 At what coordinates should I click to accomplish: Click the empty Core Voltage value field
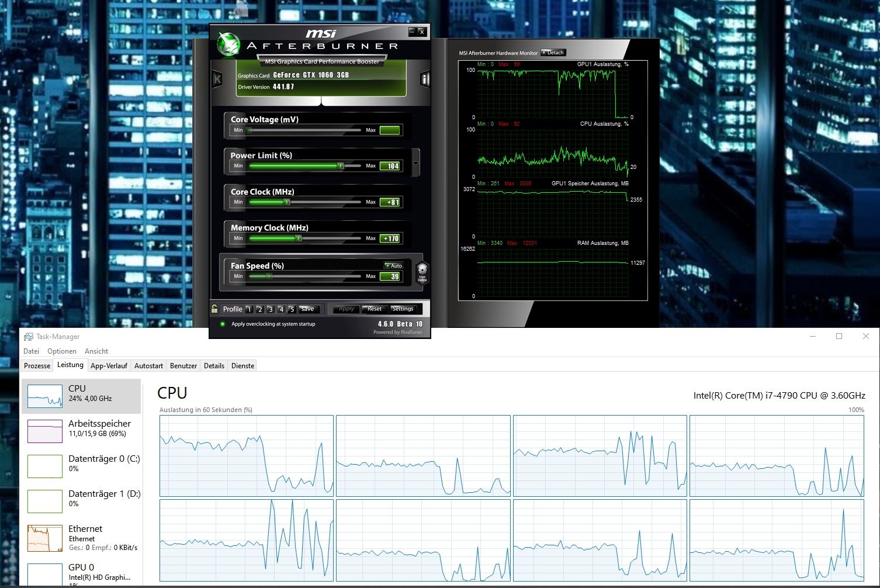(x=390, y=130)
